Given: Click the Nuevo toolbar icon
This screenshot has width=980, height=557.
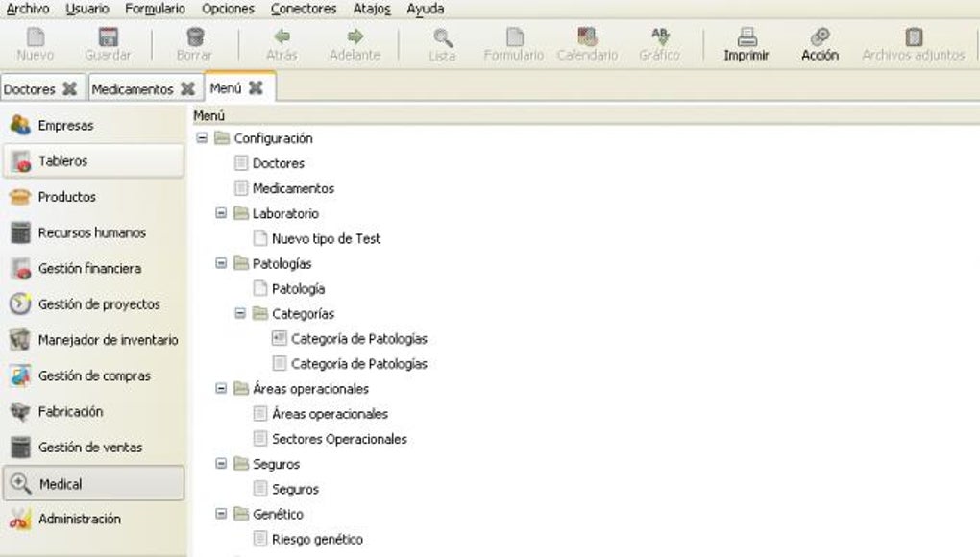Looking at the screenshot, I should (x=35, y=36).
